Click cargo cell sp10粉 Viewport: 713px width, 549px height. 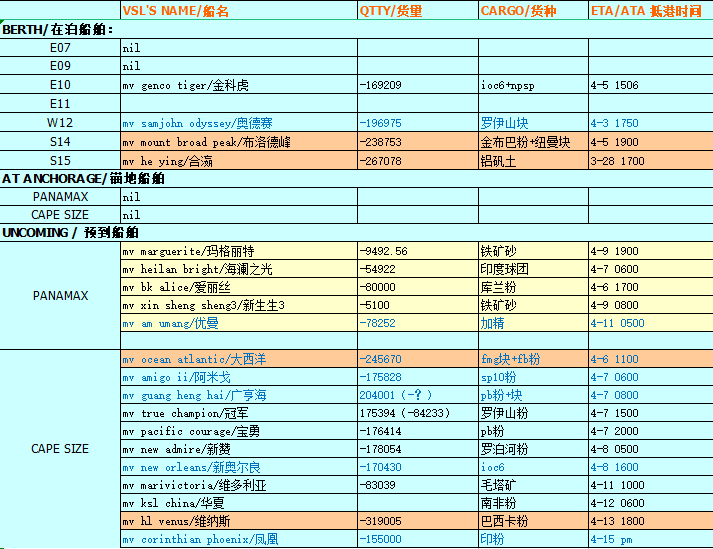(x=533, y=377)
